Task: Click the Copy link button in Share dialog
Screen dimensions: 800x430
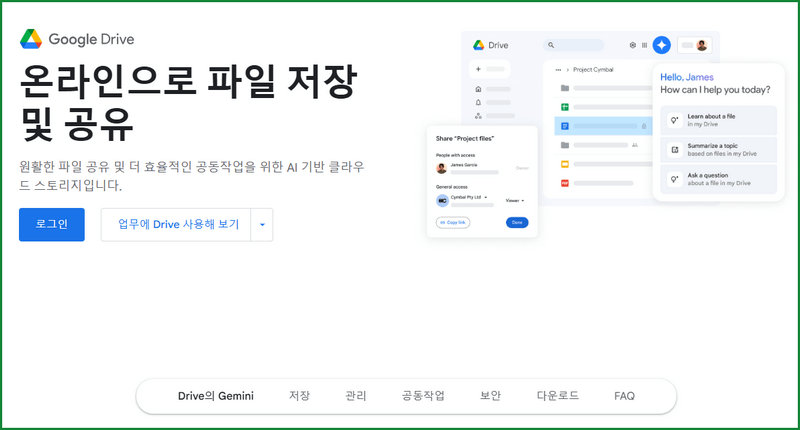Action: point(453,222)
